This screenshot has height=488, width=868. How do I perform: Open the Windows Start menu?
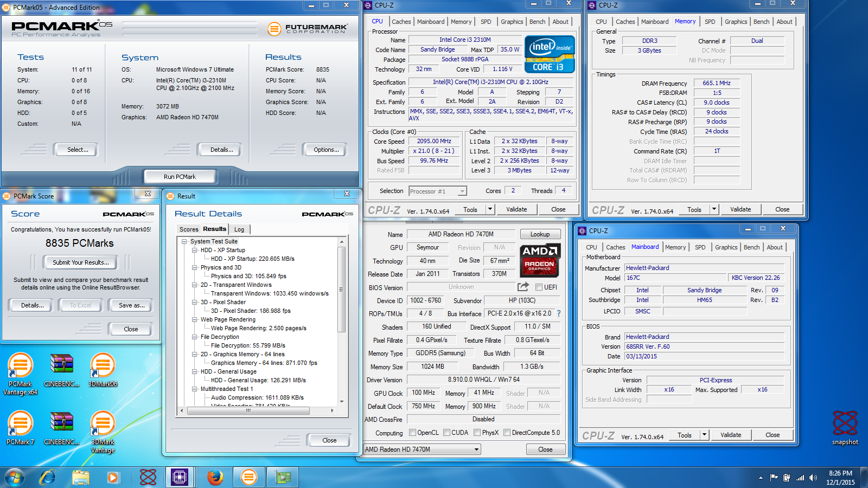pyautogui.click(x=15, y=477)
